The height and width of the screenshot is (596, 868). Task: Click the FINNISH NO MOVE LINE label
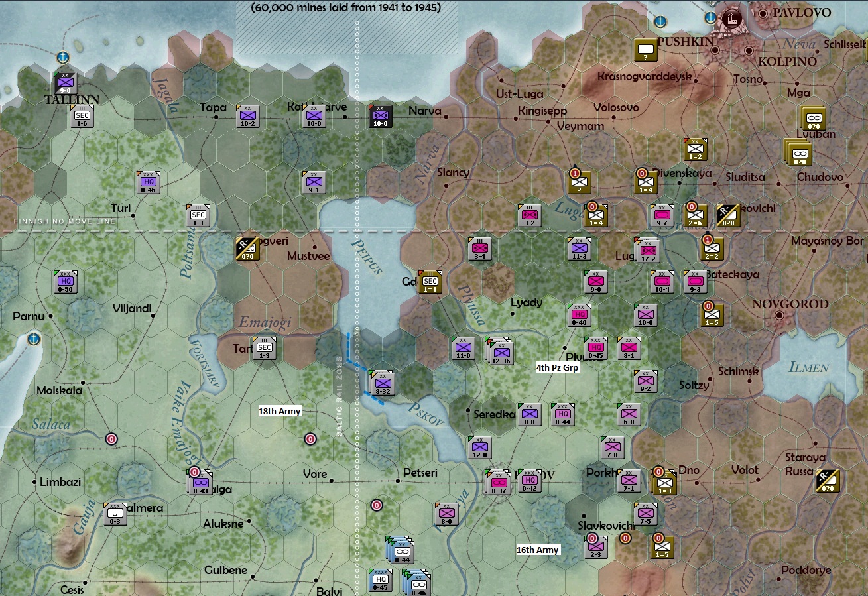pos(65,221)
